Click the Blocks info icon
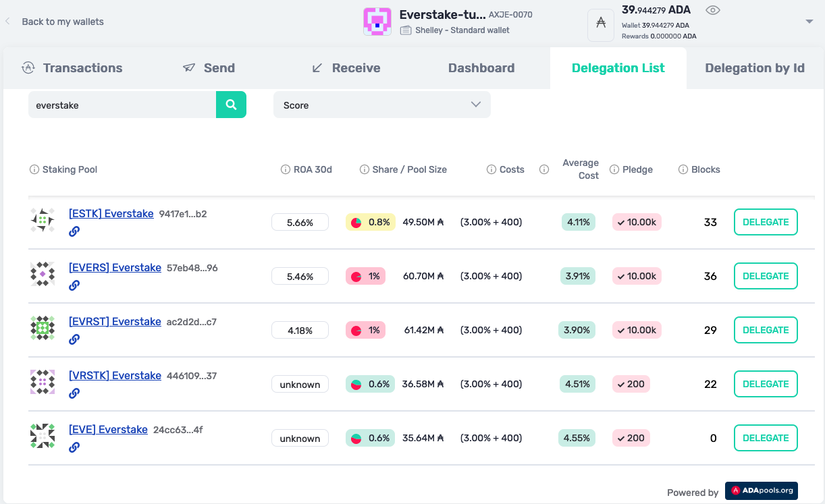 click(683, 169)
